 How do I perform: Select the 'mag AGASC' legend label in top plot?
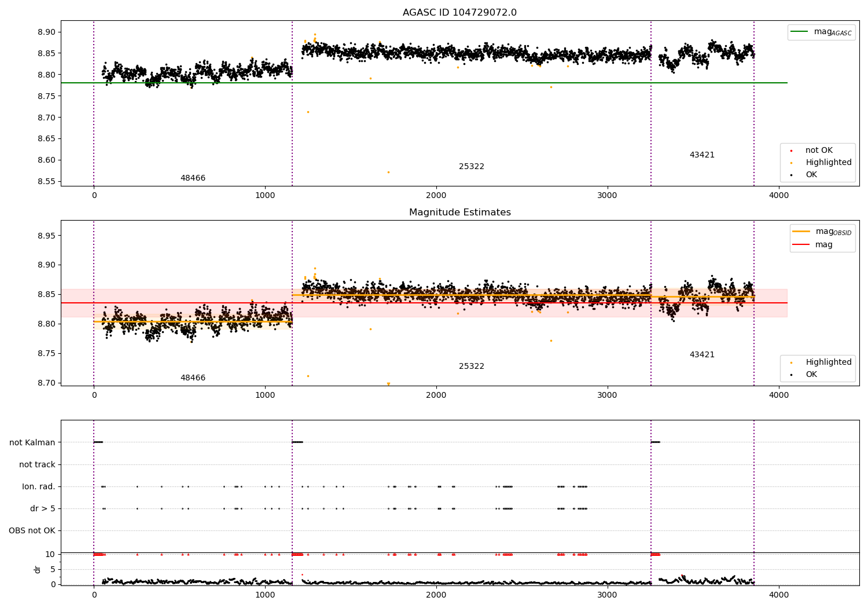[833, 32]
